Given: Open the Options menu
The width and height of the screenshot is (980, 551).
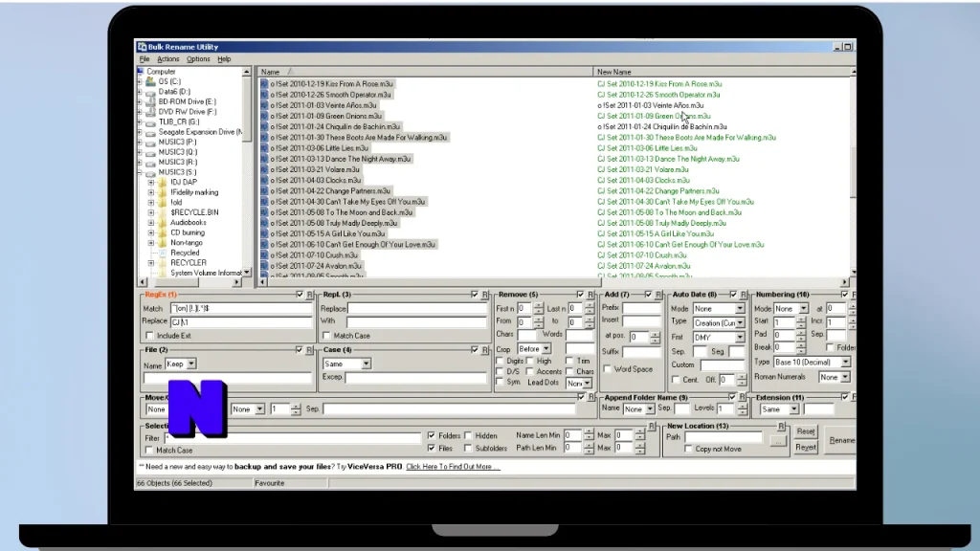Looking at the screenshot, I should click(198, 59).
